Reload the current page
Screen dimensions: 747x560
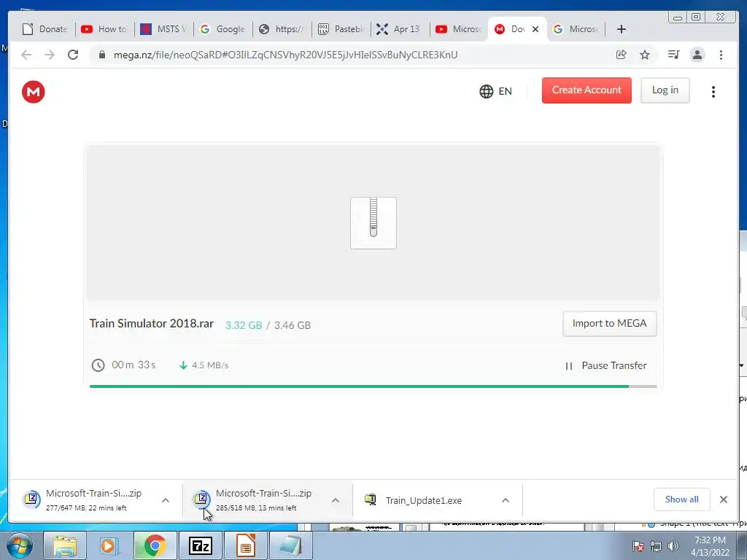coord(73,55)
